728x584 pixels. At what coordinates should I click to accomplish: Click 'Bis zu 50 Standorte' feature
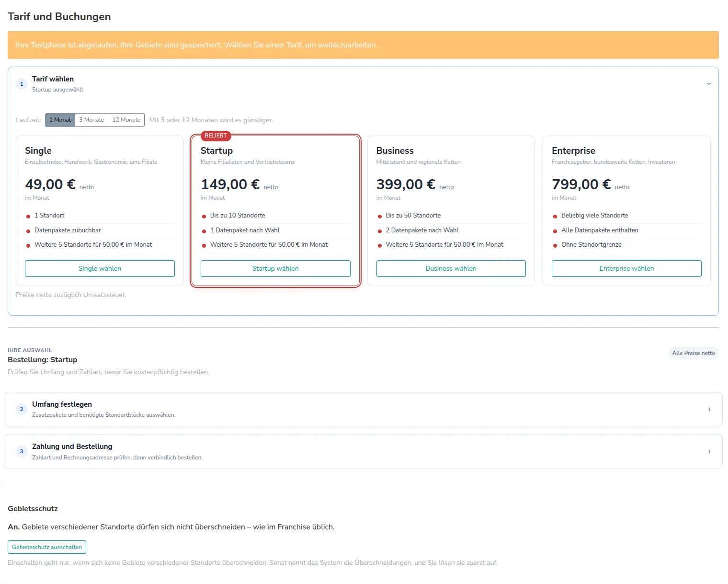pyautogui.click(x=413, y=216)
